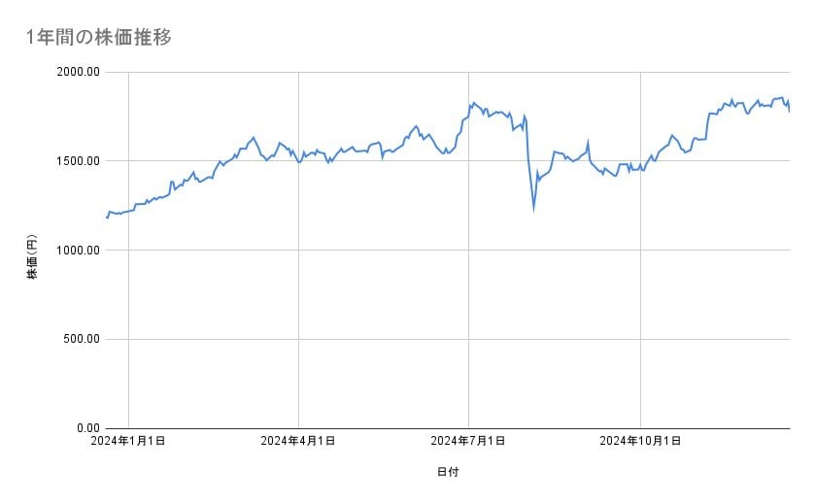815x504 pixels.
Task: Select the 0.00 y-axis label
Action: point(86,428)
